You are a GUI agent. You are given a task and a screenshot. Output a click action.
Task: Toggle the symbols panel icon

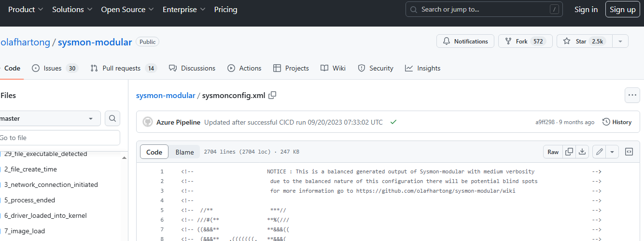pos(629,152)
